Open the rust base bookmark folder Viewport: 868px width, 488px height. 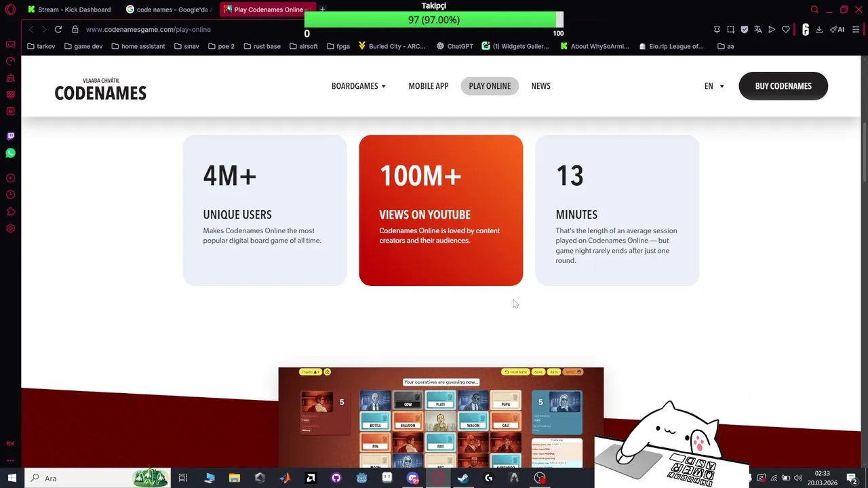click(x=262, y=46)
